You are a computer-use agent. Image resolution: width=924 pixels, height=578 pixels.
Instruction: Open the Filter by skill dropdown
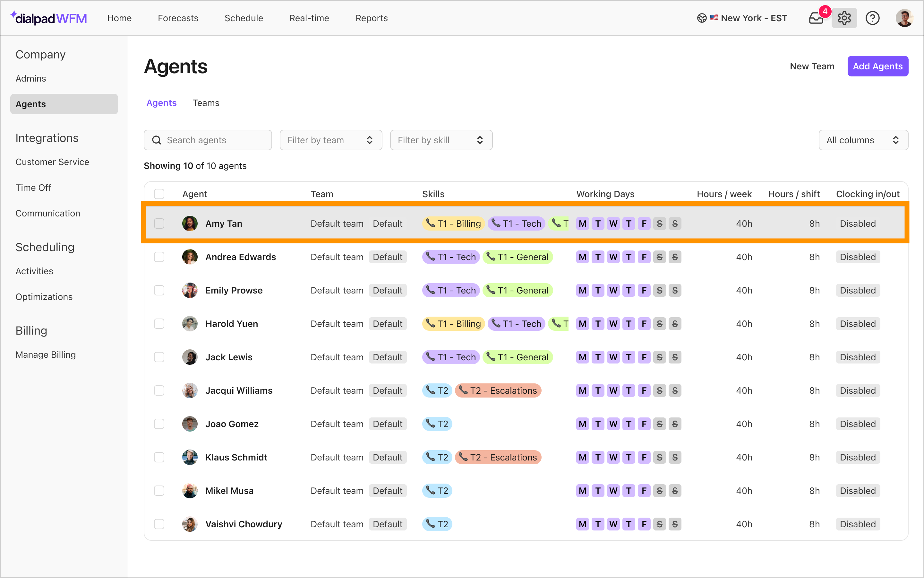(441, 140)
